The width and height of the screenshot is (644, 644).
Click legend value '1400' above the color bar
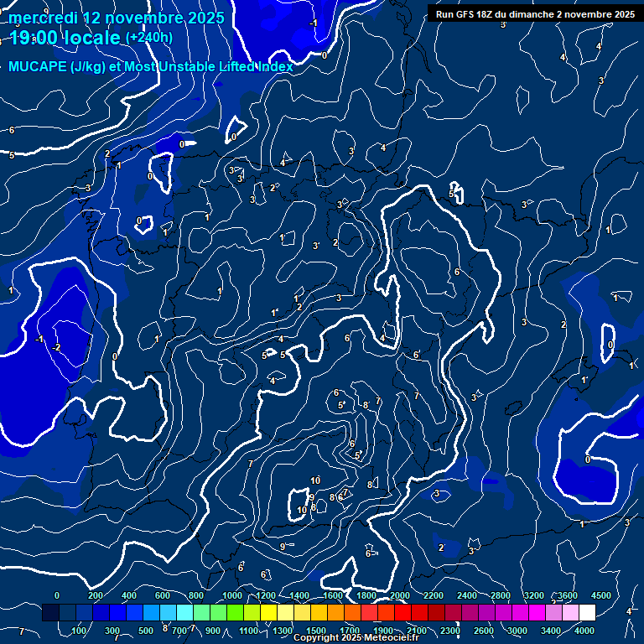(x=299, y=595)
